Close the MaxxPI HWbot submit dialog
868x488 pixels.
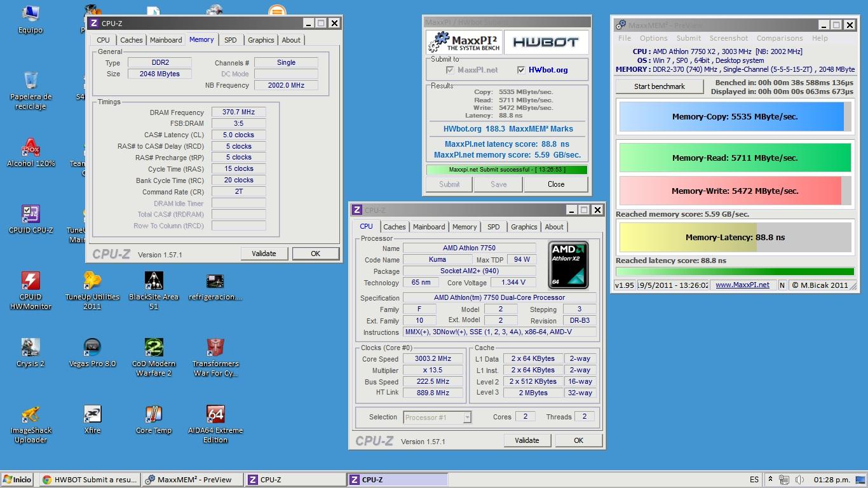coord(556,184)
